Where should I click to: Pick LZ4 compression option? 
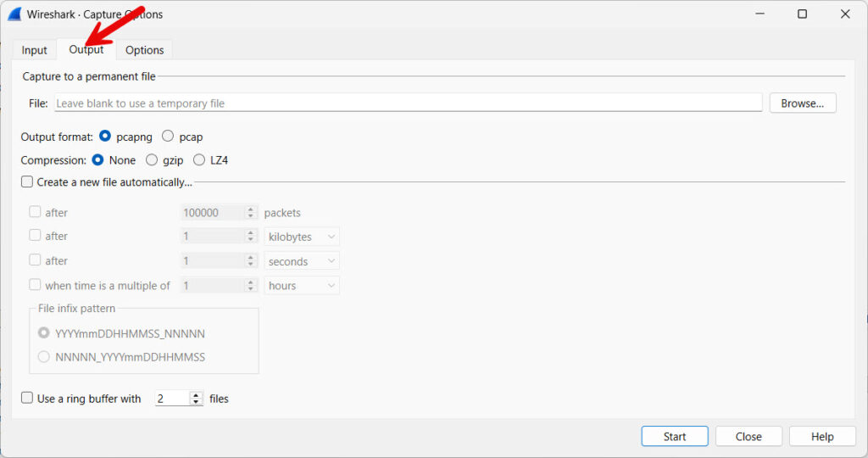199,160
